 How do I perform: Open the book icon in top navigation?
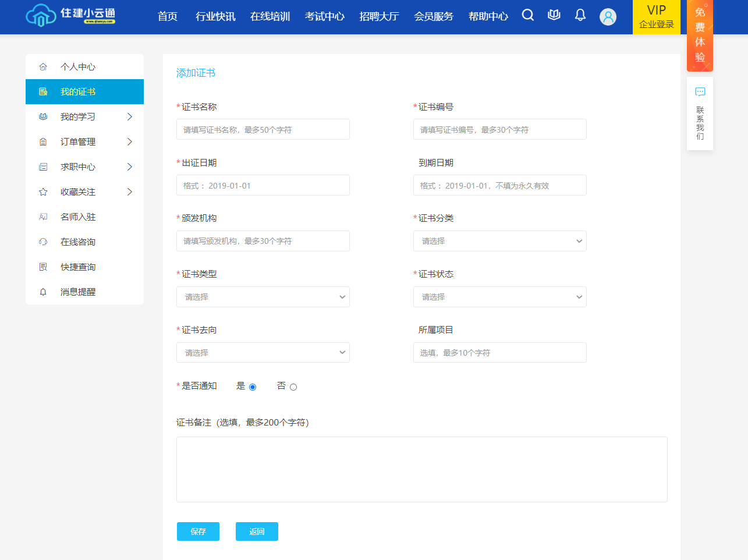[554, 15]
